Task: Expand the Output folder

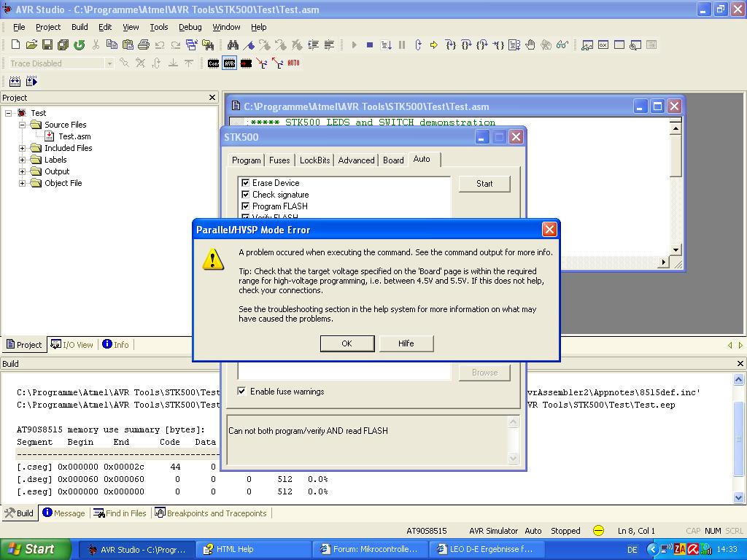Action: point(22,171)
